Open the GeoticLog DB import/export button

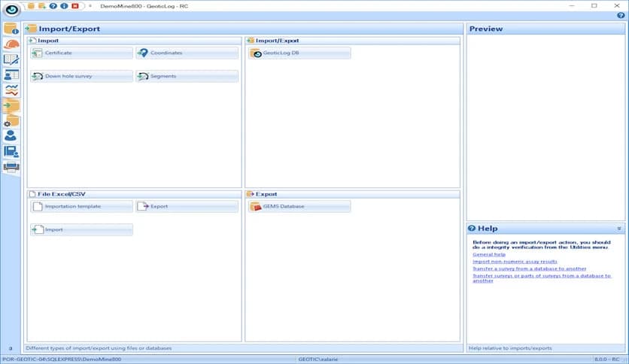click(x=299, y=53)
